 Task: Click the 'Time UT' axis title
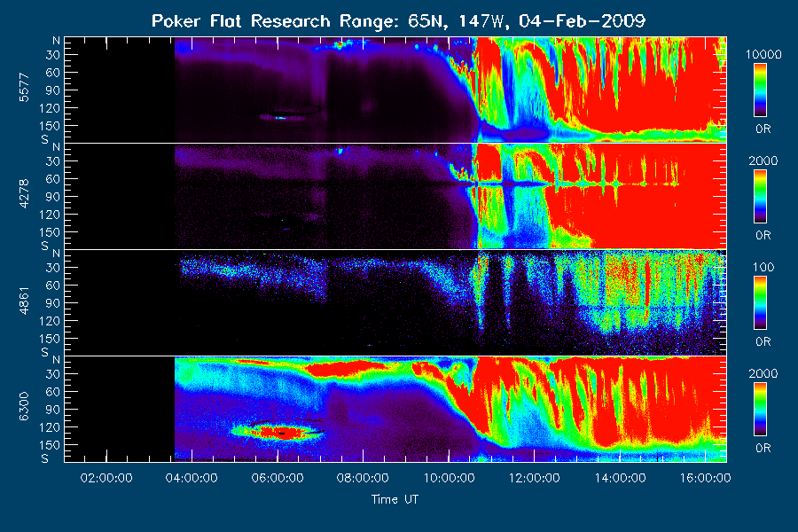point(395,499)
